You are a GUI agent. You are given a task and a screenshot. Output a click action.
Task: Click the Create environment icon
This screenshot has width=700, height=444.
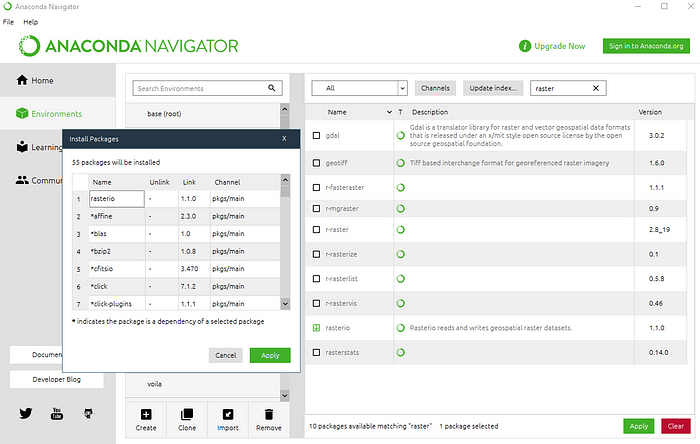tap(146, 415)
